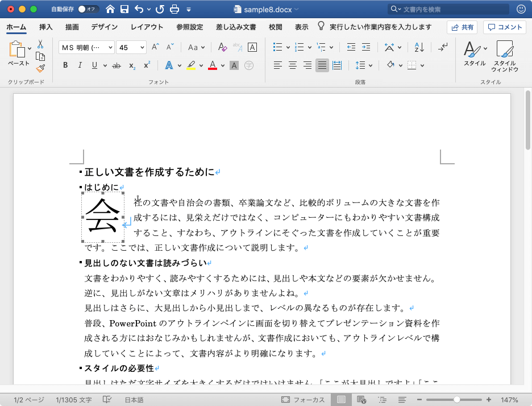
Task: Toggle subscript formatting
Action: tap(132, 66)
